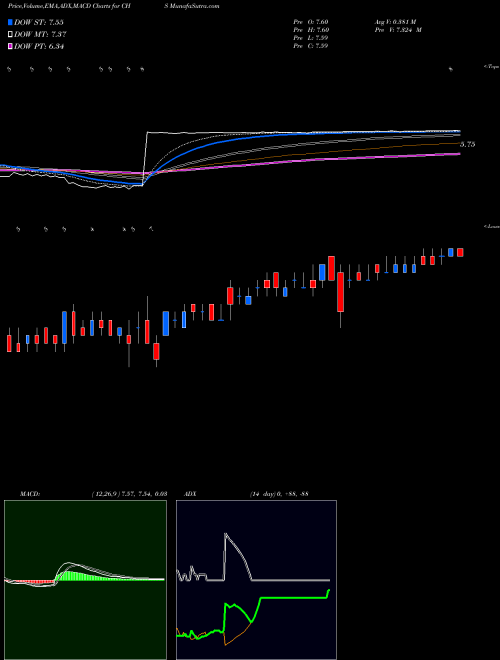Click the 'Pre L: 7.59' low value

click(x=311, y=37)
